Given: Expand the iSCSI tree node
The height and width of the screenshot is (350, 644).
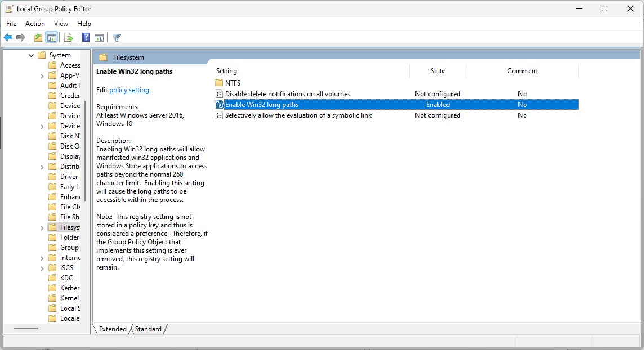Looking at the screenshot, I should pyautogui.click(x=42, y=268).
